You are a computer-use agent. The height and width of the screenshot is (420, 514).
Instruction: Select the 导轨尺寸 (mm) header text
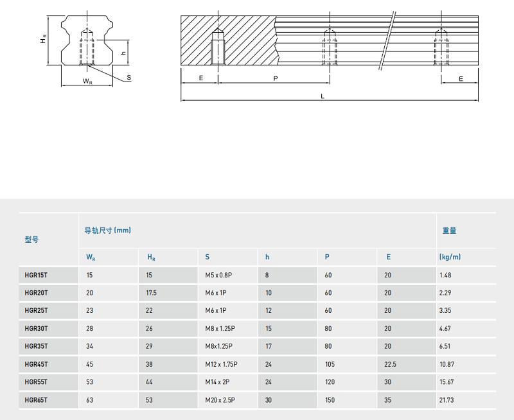107,231
